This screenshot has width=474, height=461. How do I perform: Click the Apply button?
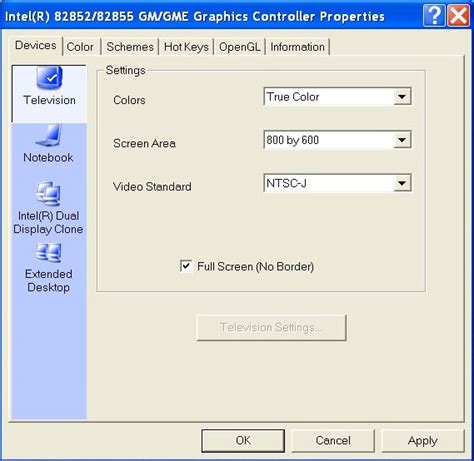(x=423, y=440)
